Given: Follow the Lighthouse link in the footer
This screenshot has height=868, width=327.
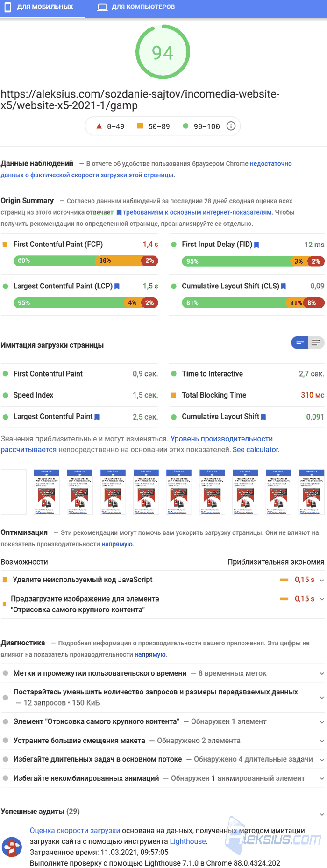Looking at the screenshot, I should [188, 841].
